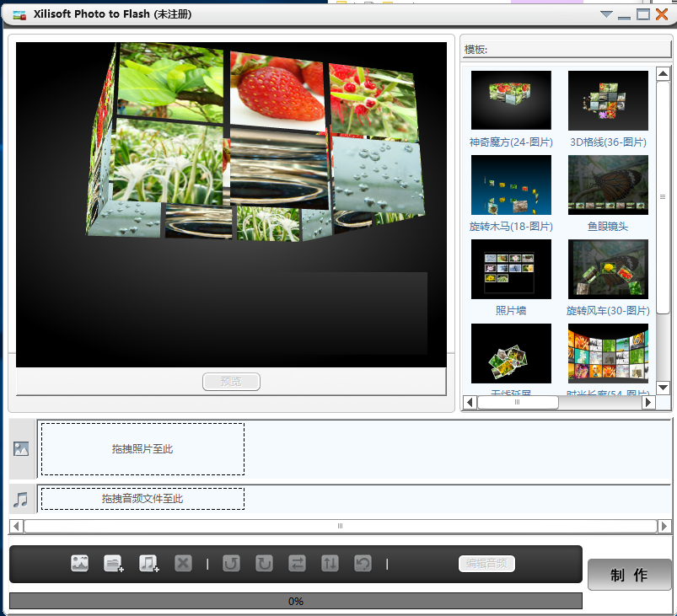
Task: Click the sort photos icon in the toolbar
Action: (x=329, y=564)
